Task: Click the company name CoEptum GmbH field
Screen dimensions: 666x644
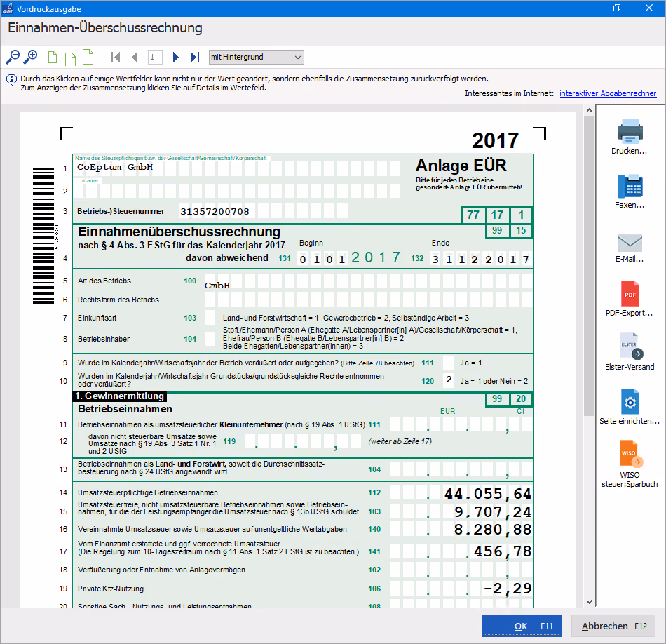Action: point(238,168)
